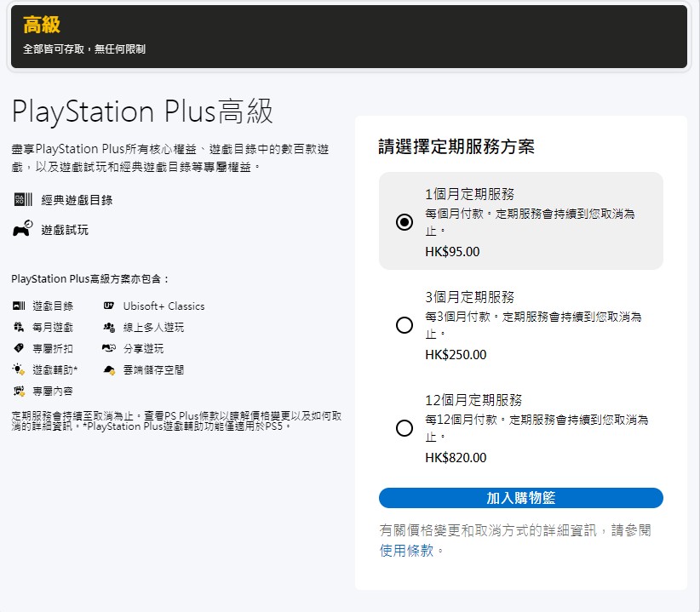Click the 專屬折扣 exclusive discount tag icon
Image resolution: width=700 pixels, height=612 pixels.
point(19,348)
